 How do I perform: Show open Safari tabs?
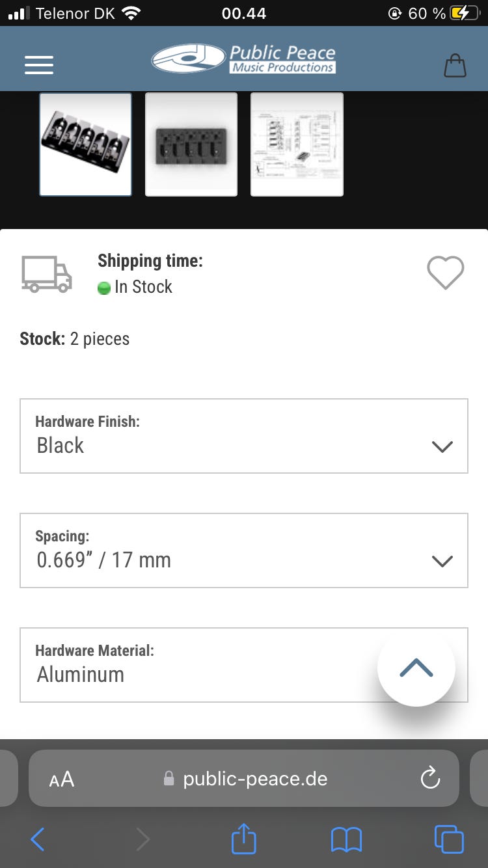pos(448,839)
